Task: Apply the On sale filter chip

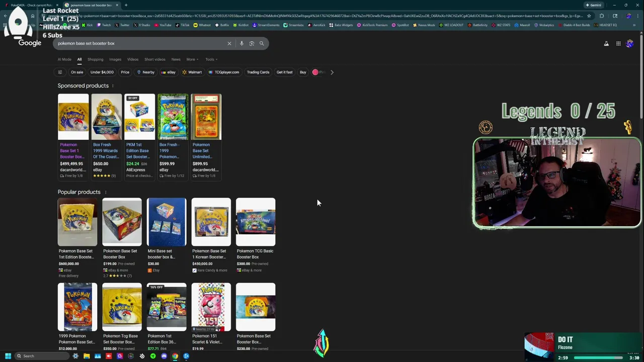Action: [77, 72]
